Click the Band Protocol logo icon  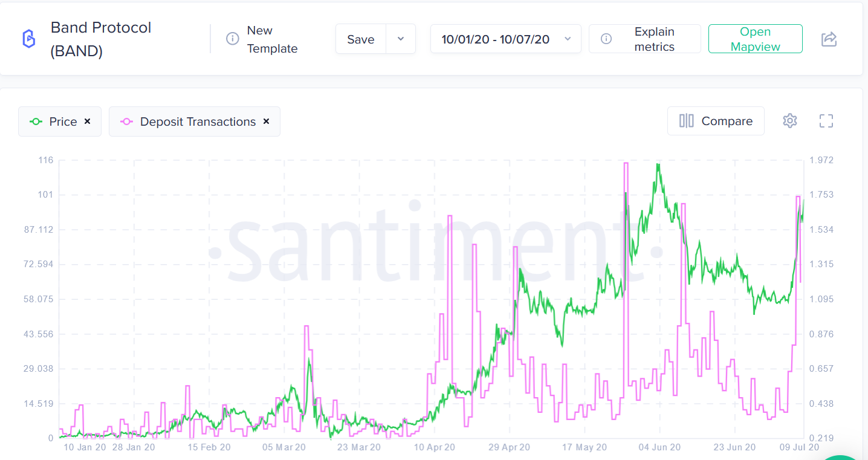click(28, 39)
